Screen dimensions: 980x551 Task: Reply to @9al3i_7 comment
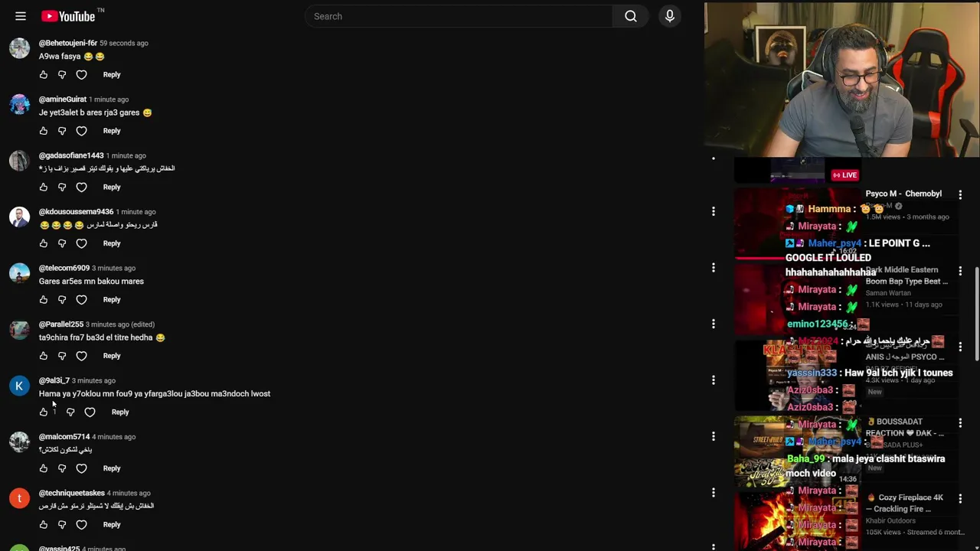coord(120,412)
